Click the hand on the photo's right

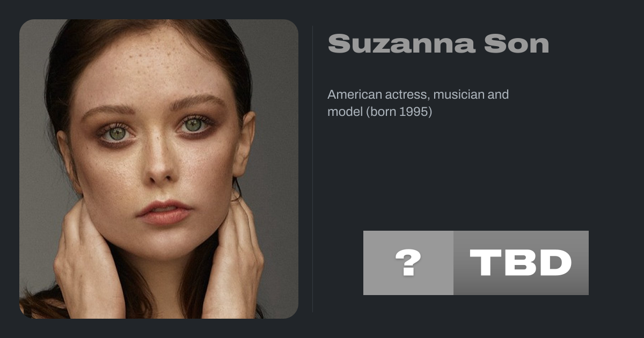pyautogui.click(x=233, y=258)
